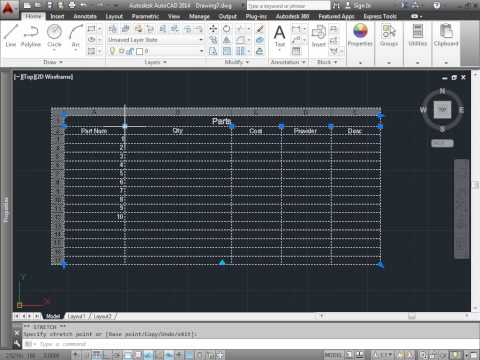Open the Properties color wheel panel

[x=360, y=35]
